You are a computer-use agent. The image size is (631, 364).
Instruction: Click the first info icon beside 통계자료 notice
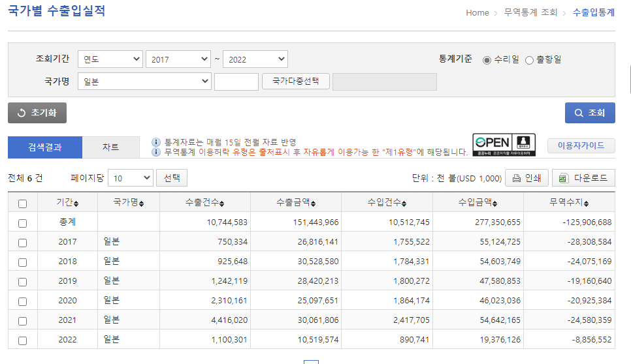click(x=156, y=142)
